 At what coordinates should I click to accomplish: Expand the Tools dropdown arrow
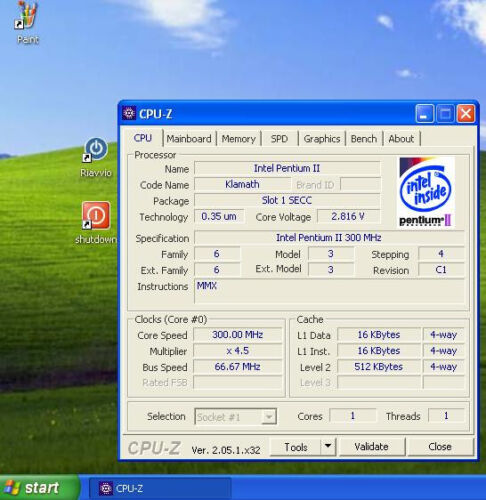[328, 447]
